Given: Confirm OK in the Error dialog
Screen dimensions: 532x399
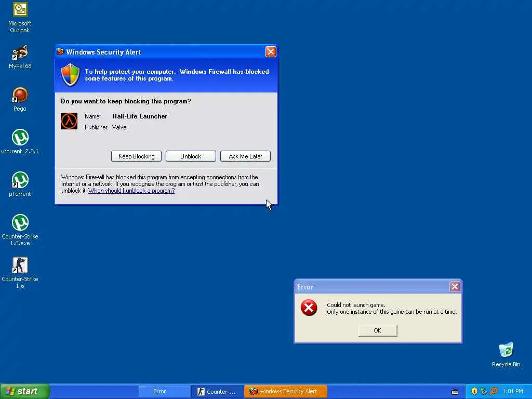Looking at the screenshot, I should tap(378, 330).
